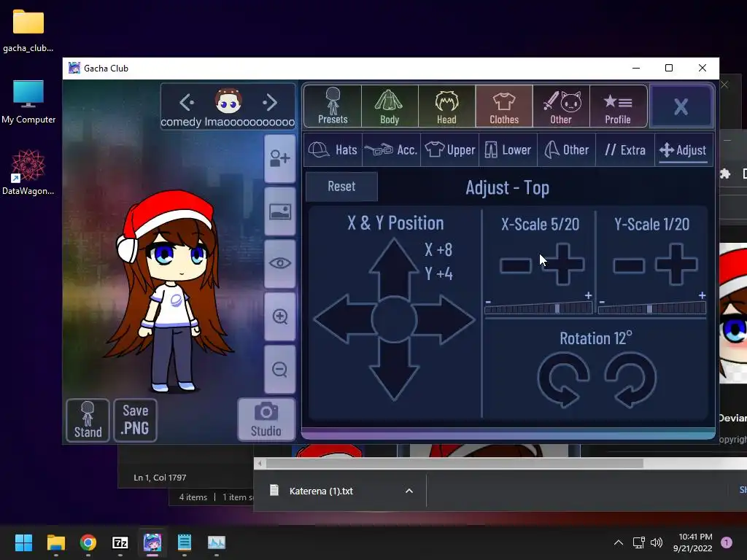
Task: Open the Presets category
Action: point(333,106)
